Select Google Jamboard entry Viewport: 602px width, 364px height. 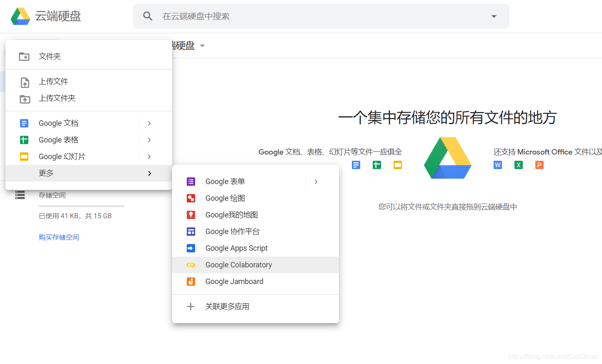coord(256,282)
